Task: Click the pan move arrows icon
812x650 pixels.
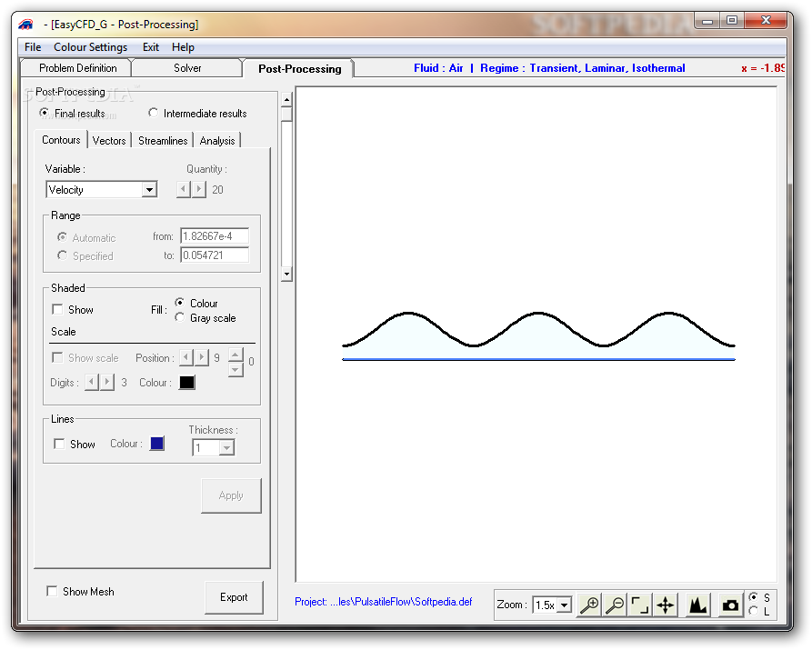Action: coord(665,605)
